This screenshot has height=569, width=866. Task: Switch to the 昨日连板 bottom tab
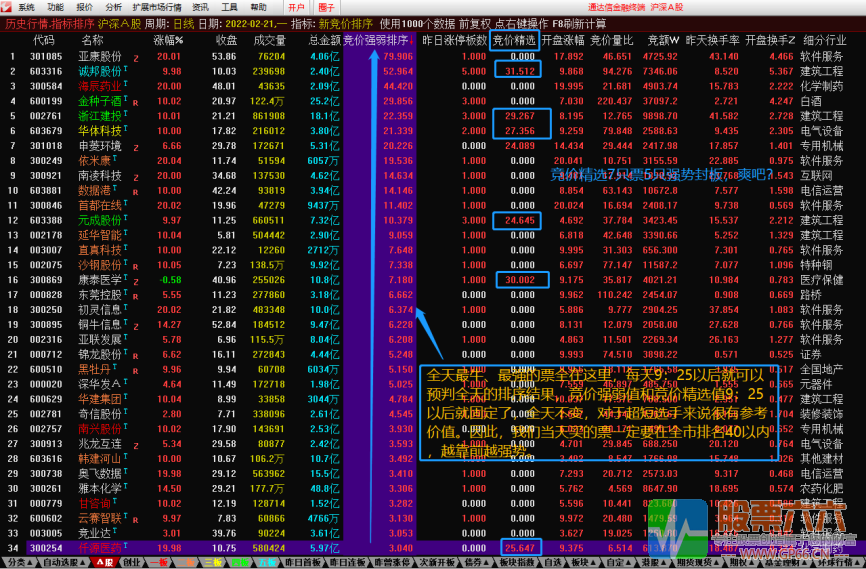click(x=343, y=562)
